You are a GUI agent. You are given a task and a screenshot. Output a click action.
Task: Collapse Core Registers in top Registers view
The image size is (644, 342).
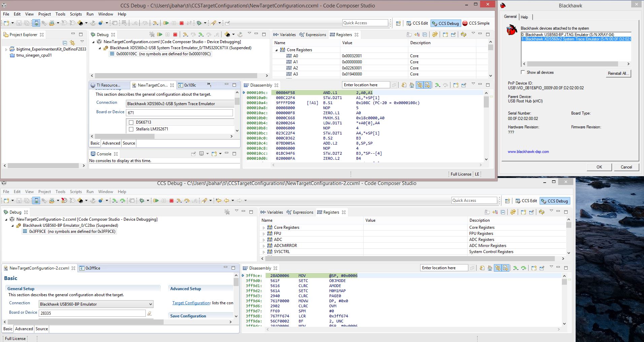pos(277,50)
